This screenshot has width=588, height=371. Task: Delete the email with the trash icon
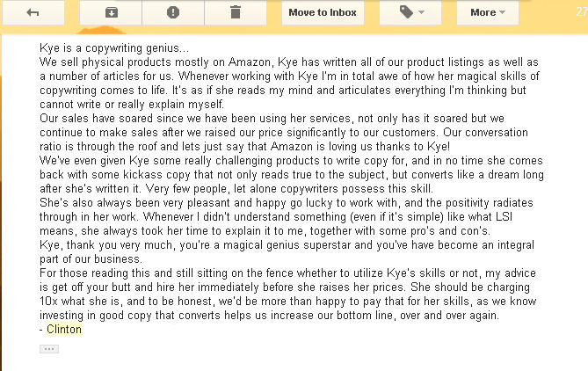pos(235,12)
